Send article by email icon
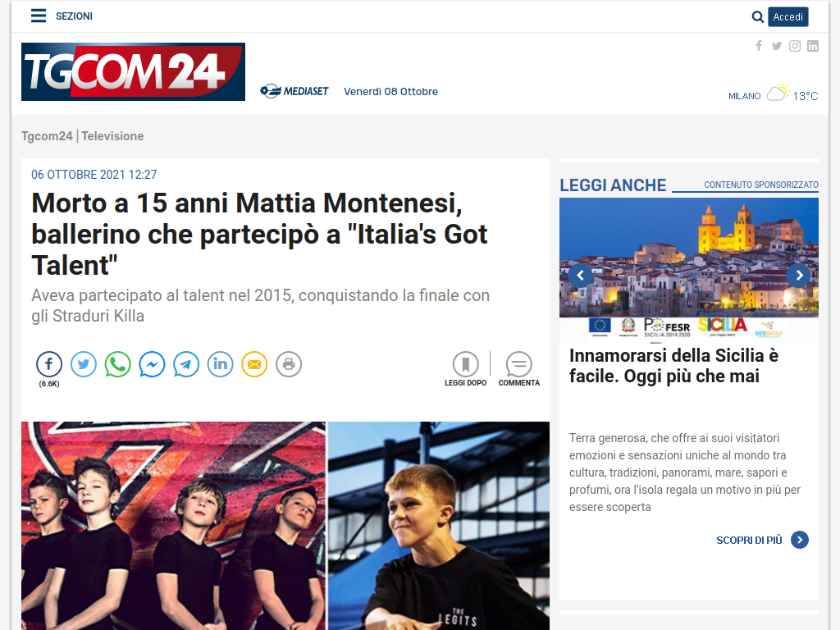The image size is (840, 630). (254, 364)
